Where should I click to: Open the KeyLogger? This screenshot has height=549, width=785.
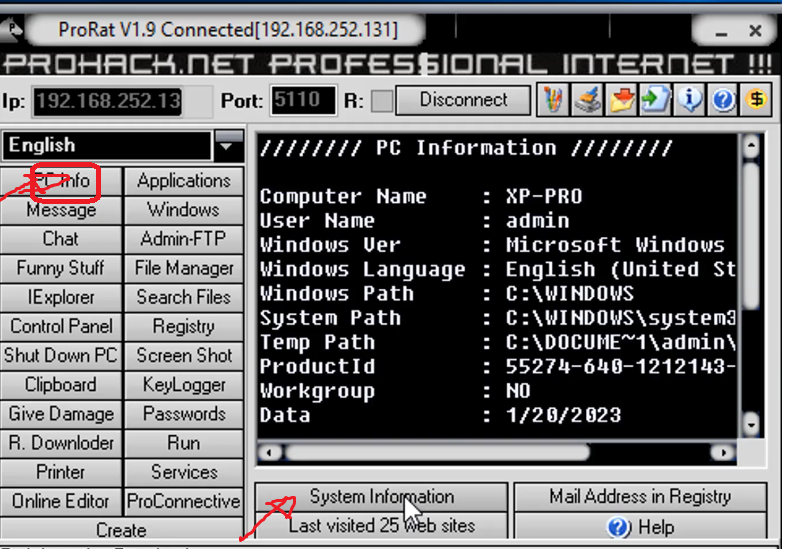click(x=184, y=385)
